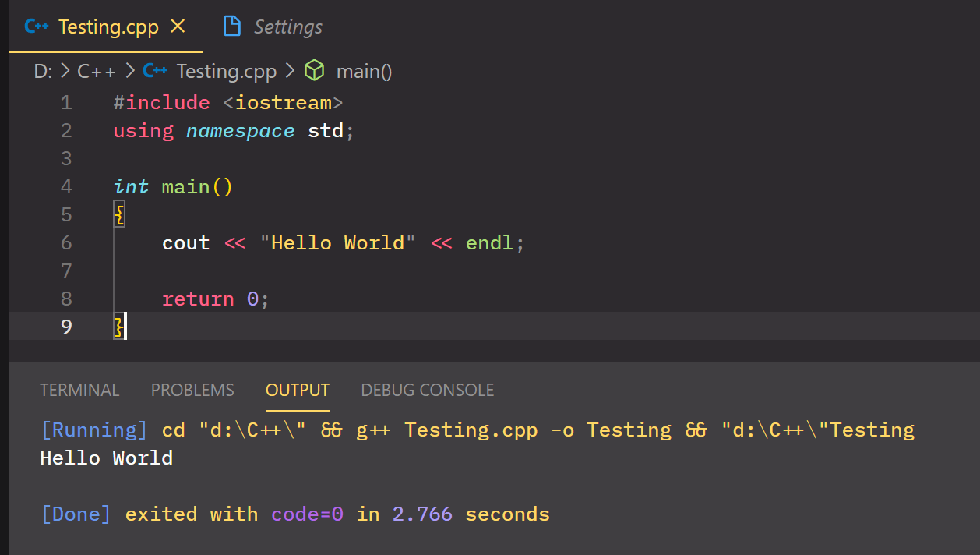The width and height of the screenshot is (980, 555).
Task: Select the C++ icon in the breadcrumb bar
Action: click(154, 70)
